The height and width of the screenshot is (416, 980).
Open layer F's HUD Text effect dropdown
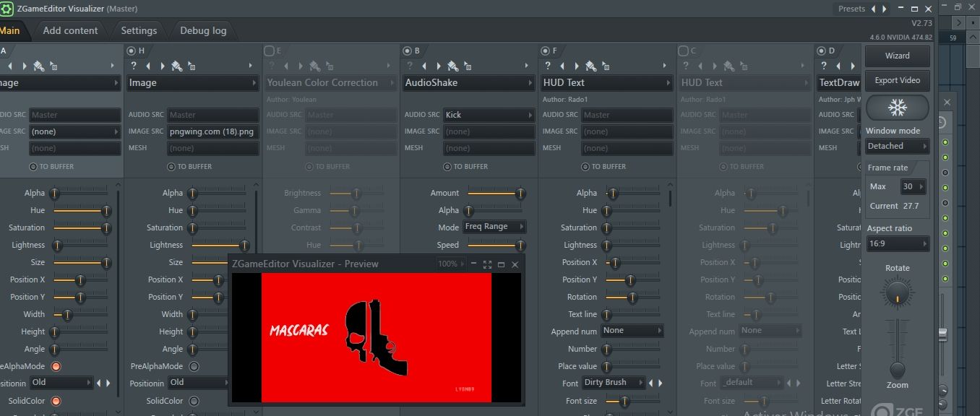click(x=607, y=83)
